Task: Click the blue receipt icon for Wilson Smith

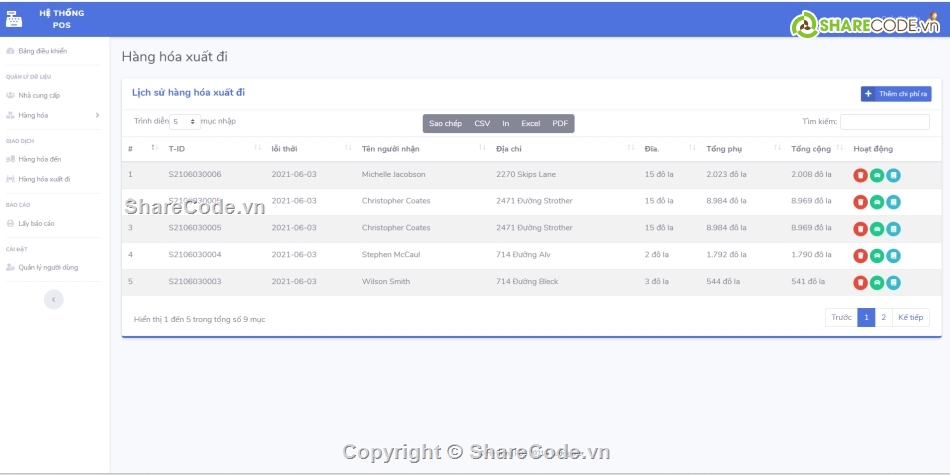Action: click(x=893, y=282)
